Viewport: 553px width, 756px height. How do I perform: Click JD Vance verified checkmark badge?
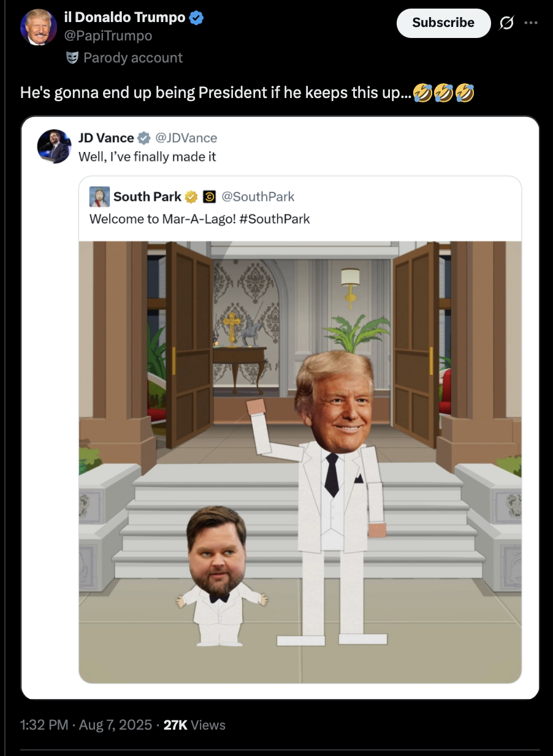click(x=144, y=137)
